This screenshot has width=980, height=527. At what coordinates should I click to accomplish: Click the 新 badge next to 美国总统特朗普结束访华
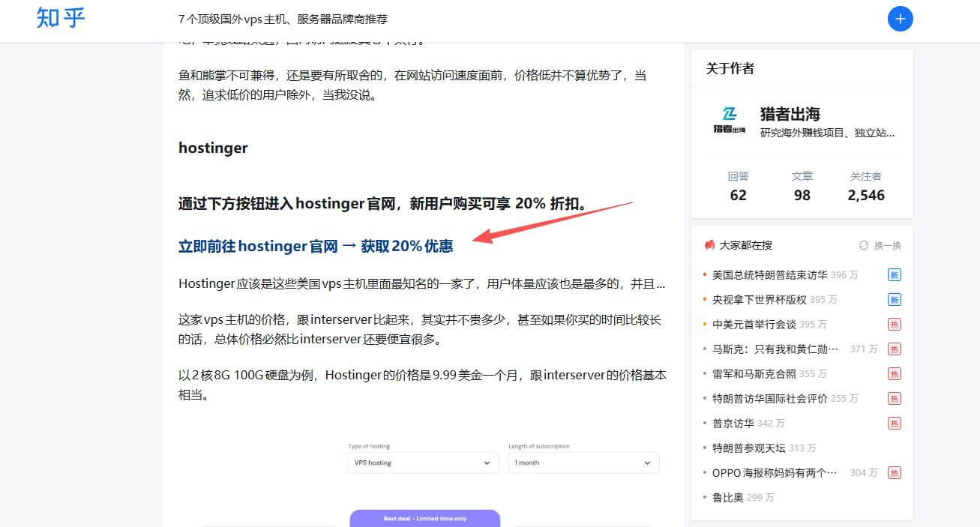[x=895, y=275]
